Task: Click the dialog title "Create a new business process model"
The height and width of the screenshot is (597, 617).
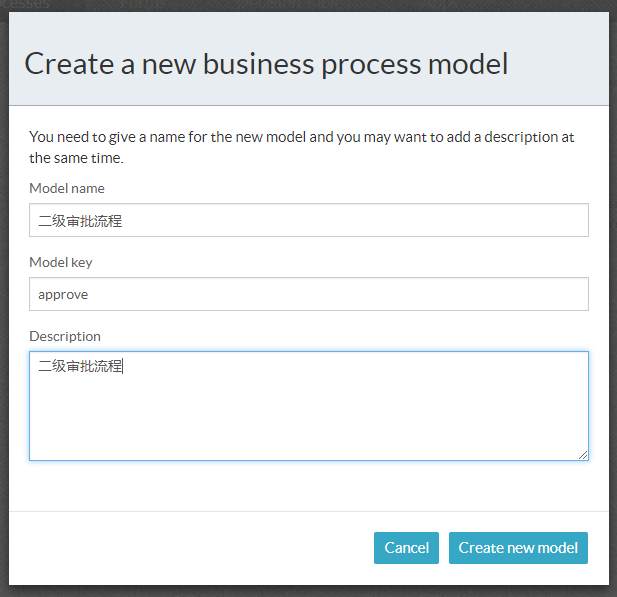Action: pyautogui.click(x=266, y=64)
